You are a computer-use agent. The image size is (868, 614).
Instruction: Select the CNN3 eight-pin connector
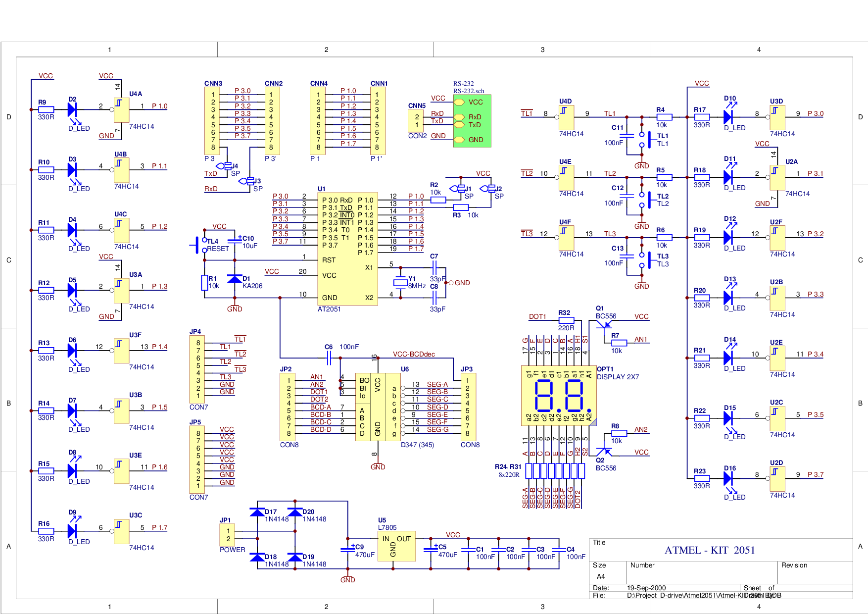point(212,121)
